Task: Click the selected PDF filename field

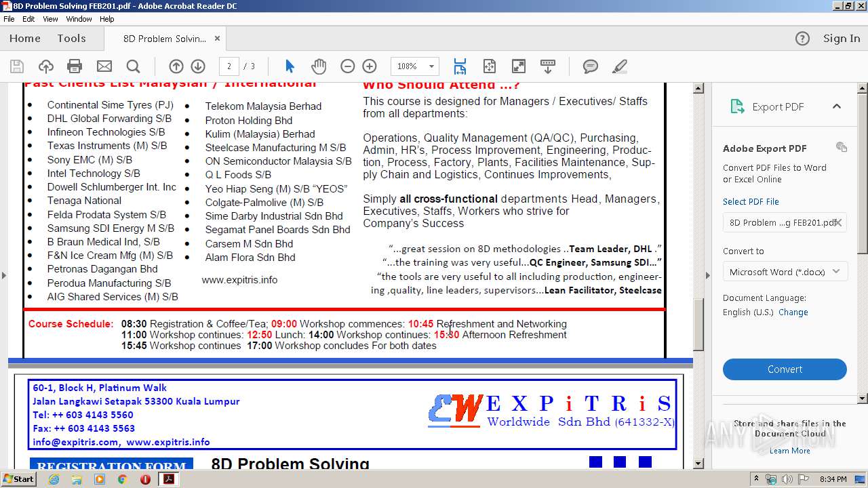Action: click(x=785, y=222)
